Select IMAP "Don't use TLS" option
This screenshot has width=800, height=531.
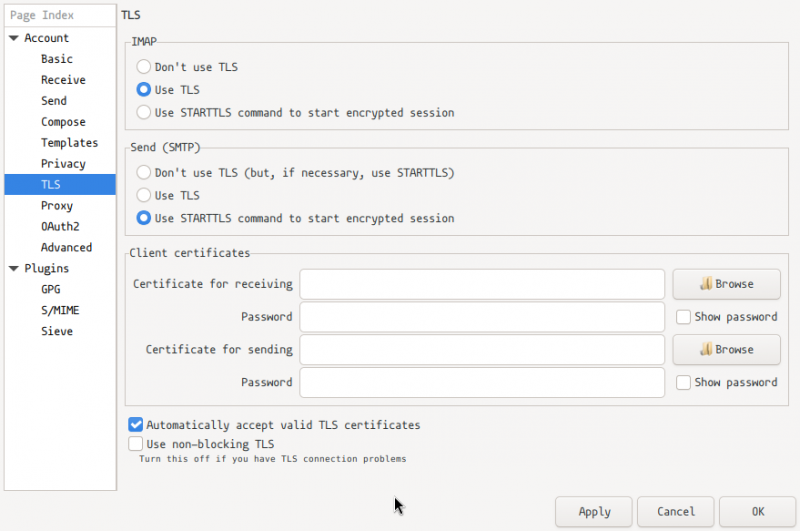(x=144, y=67)
